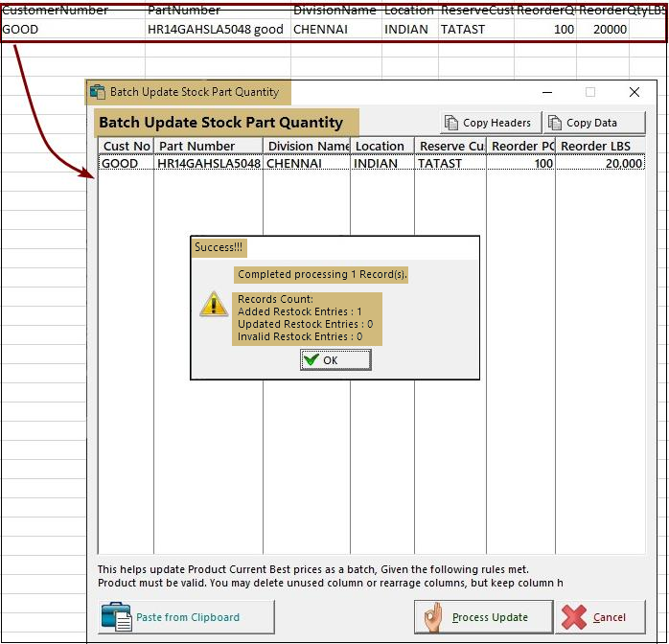Click the green checkmark icon on OK
Image resolution: width=669 pixels, height=644 pixels.
[311, 360]
